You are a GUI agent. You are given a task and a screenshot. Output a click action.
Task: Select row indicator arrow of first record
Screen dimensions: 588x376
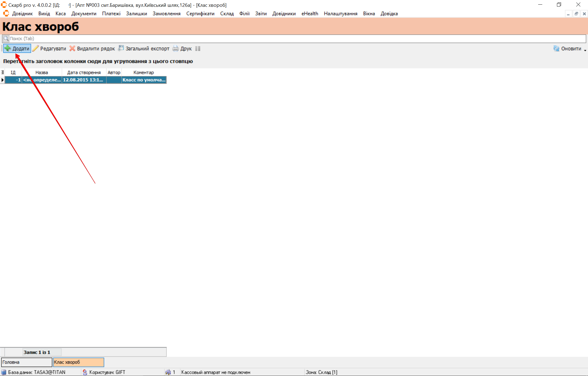point(2,80)
